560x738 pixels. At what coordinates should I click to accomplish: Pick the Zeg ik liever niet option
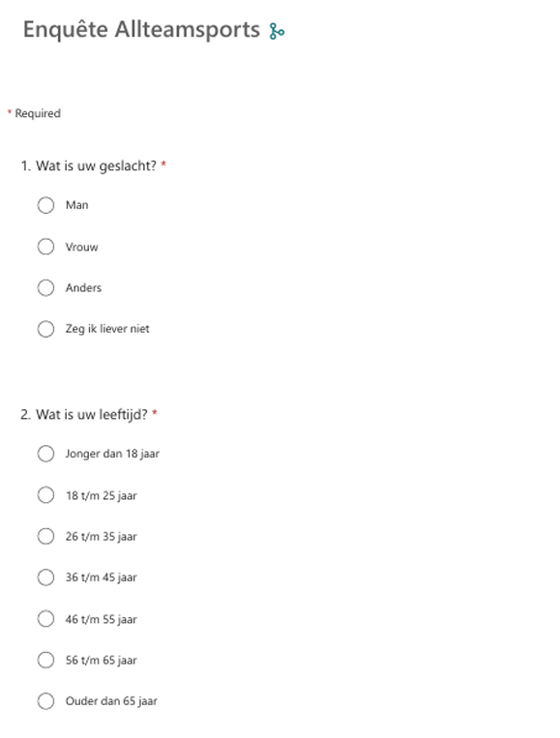tap(45, 329)
